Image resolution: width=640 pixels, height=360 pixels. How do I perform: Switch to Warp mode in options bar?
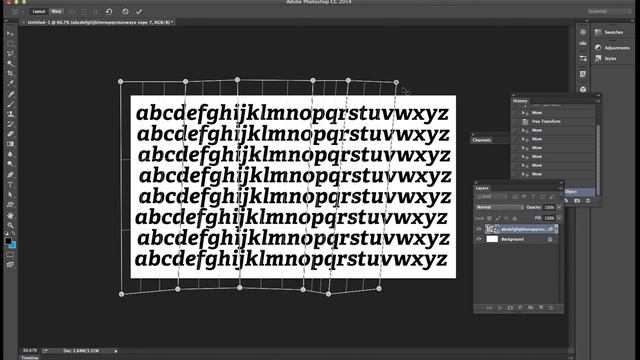click(x=56, y=11)
